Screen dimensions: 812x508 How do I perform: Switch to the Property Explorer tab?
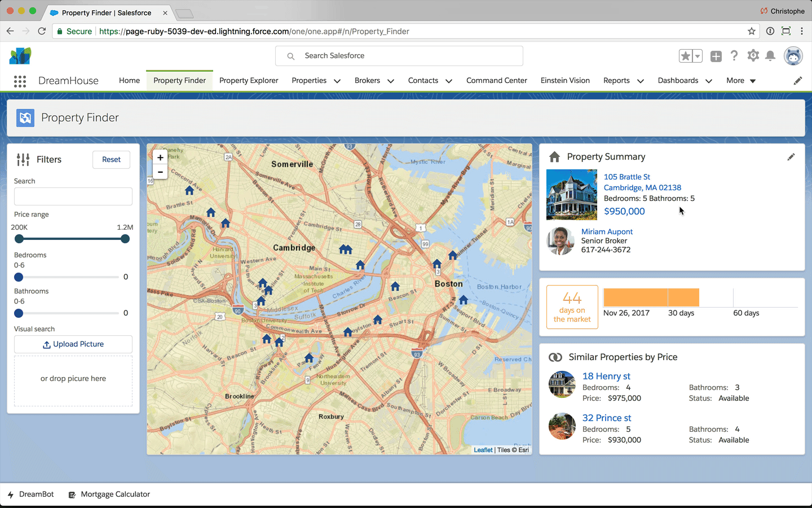pyautogui.click(x=249, y=81)
